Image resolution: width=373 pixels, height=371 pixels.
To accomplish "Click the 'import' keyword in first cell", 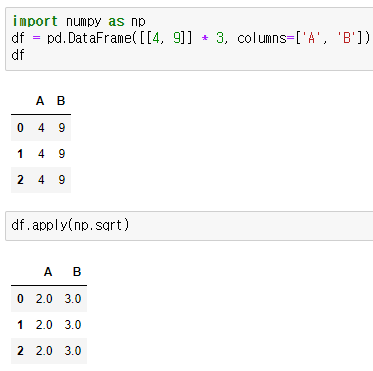I will [35, 22].
